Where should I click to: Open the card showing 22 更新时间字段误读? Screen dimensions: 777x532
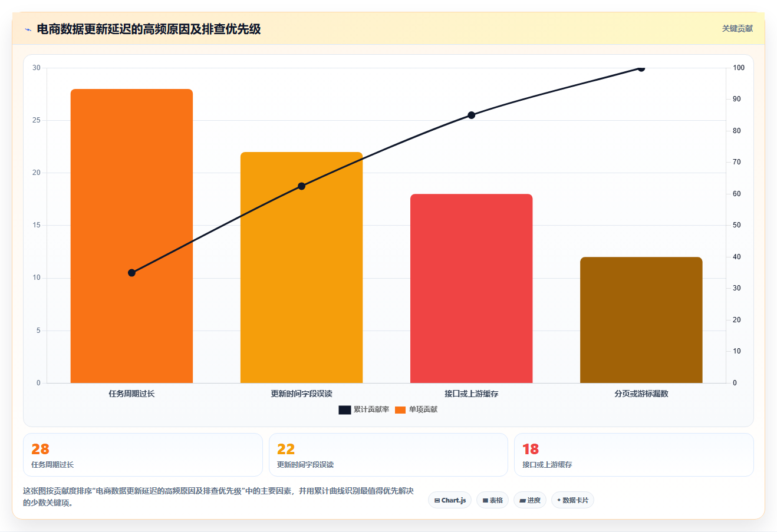coord(388,455)
